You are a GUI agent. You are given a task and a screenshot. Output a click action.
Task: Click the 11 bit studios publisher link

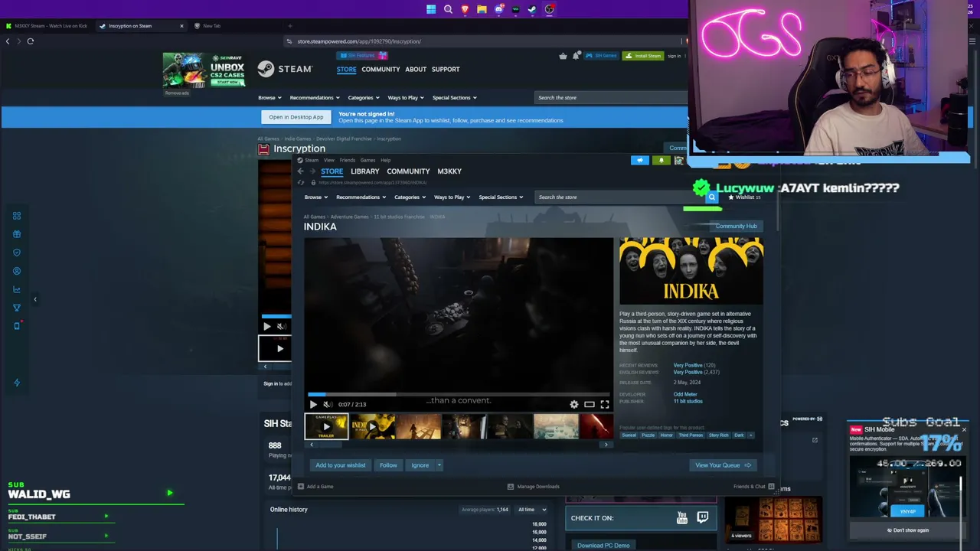click(688, 401)
